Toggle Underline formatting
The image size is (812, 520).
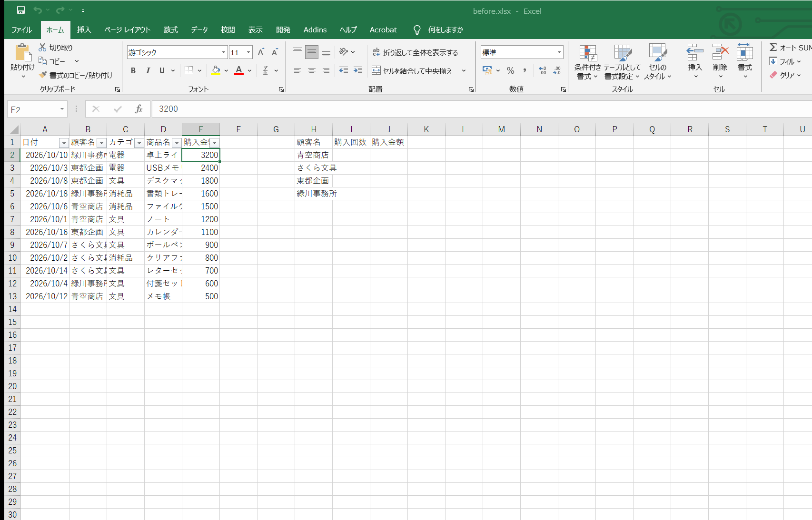coord(162,70)
